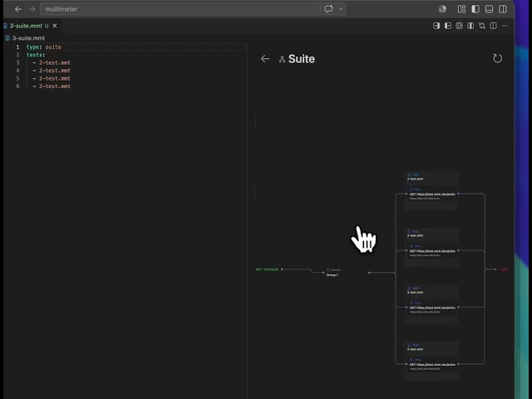Click the 'tests:' key on line 2
The width and height of the screenshot is (532, 399).
[x=36, y=55]
